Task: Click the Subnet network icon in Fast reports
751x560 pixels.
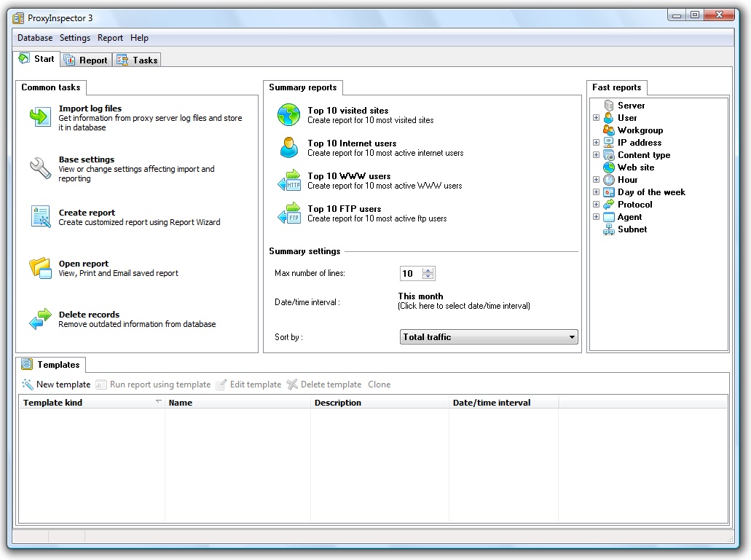Action: (609, 229)
